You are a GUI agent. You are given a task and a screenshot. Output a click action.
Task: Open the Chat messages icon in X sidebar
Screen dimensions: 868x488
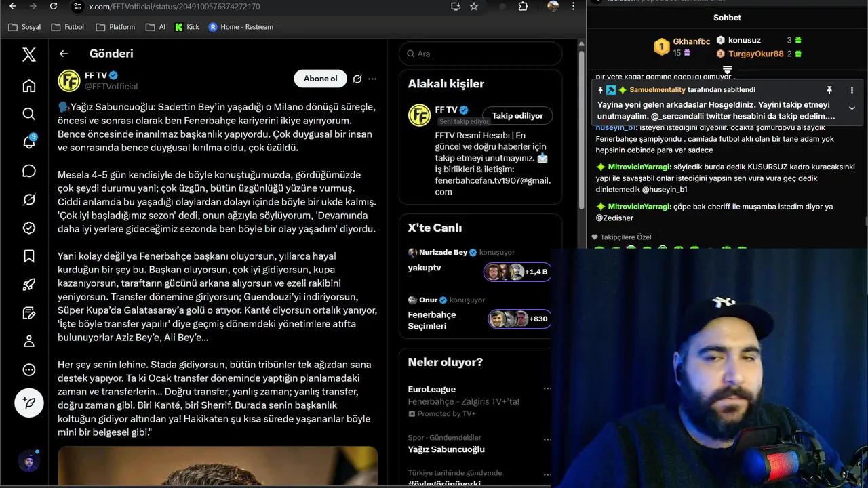tap(28, 171)
